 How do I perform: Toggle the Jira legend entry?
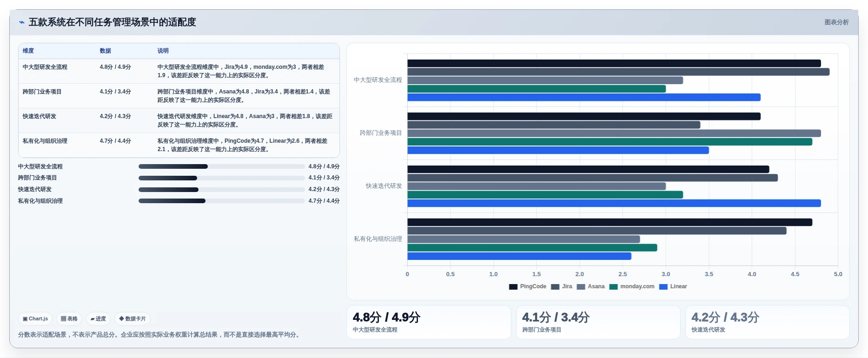562,286
